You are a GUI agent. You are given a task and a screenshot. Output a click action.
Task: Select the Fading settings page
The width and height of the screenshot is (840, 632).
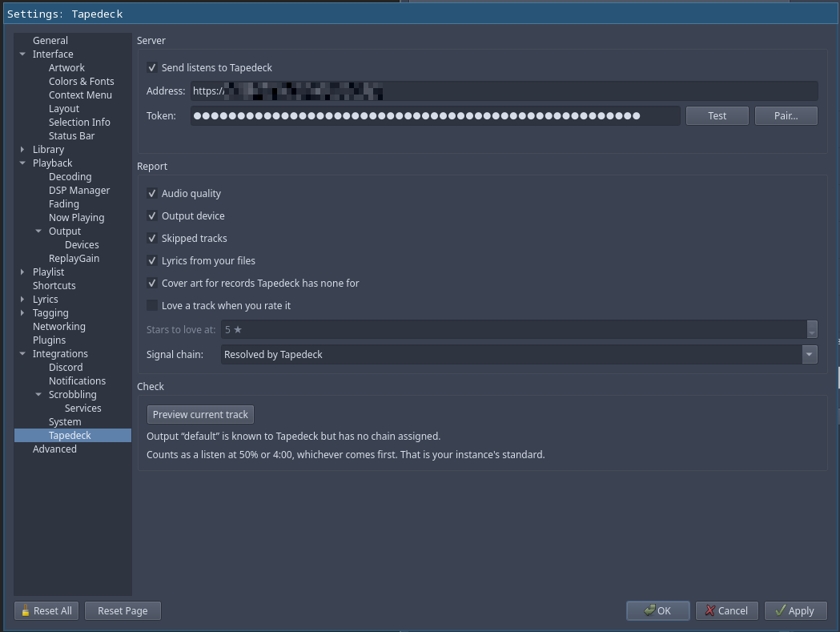tap(64, 204)
